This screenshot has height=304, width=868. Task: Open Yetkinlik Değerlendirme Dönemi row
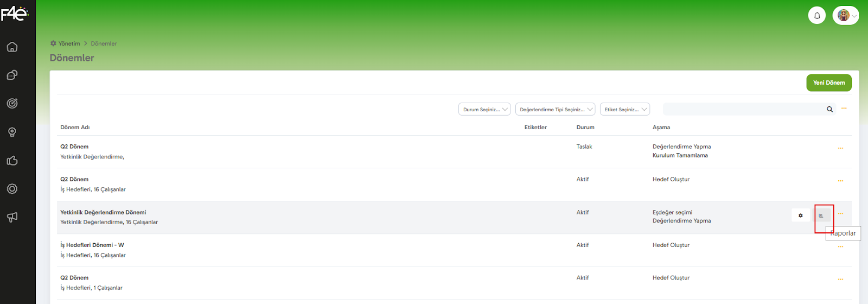[103, 212]
